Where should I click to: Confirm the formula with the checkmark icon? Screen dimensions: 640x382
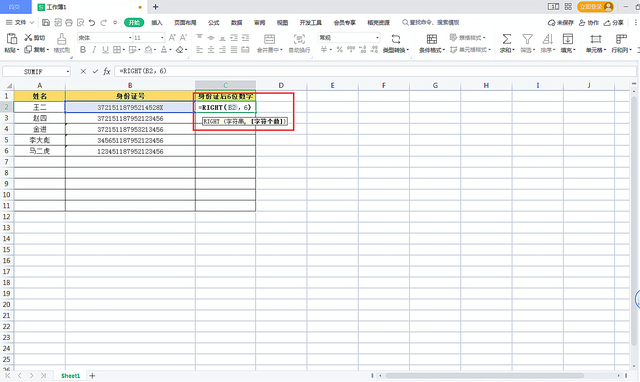(x=95, y=71)
